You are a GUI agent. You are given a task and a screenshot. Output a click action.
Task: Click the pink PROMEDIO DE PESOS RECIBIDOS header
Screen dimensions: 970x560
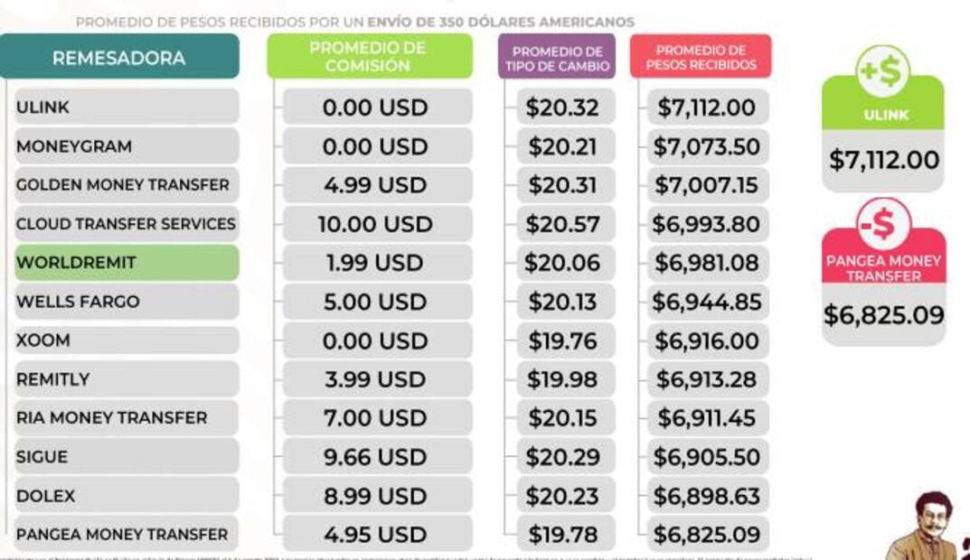coord(701,57)
